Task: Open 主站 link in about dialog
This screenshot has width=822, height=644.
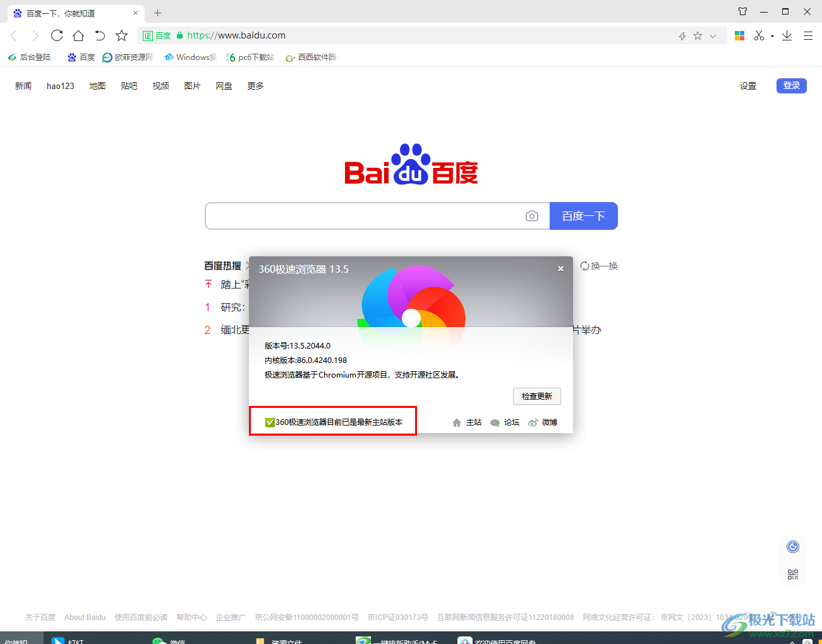Action: click(474, 422)
